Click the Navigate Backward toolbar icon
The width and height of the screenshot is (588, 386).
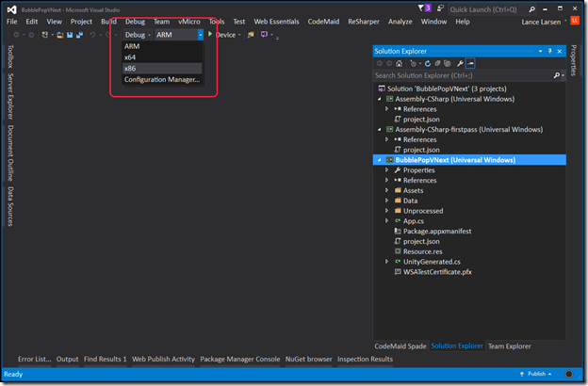click(x=16, y=35)
